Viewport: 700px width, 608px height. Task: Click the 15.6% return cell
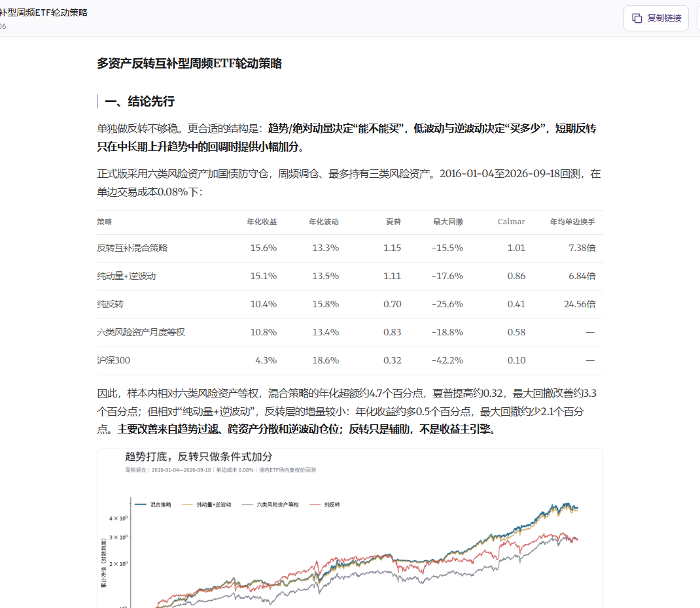(x=264, y=248)
